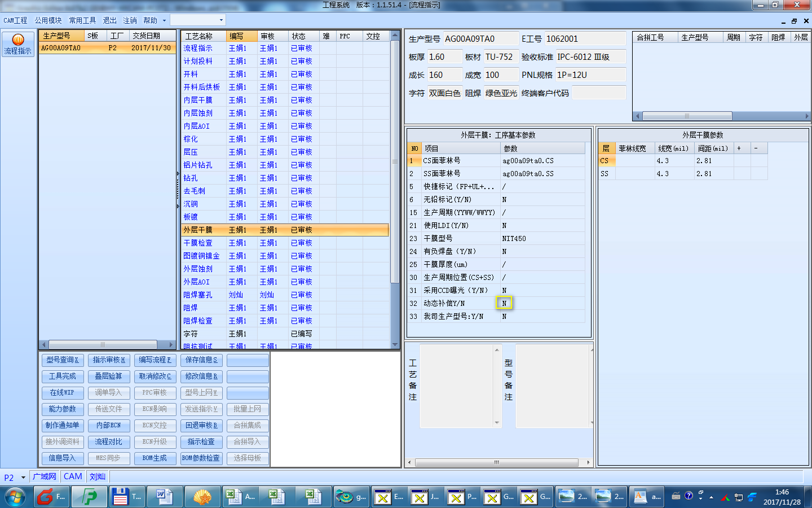Click the blue bird tray icon
This screenshot has height=508, width=812.
[x=752, y=497]
